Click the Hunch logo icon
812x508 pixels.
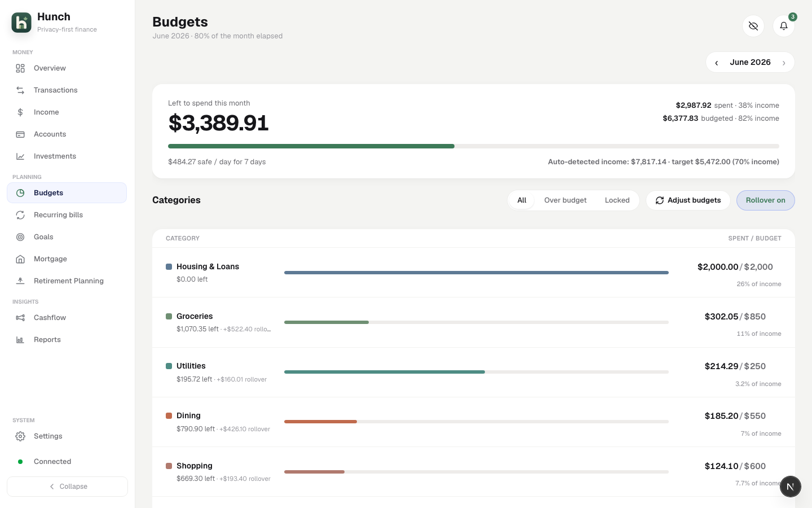click(21, 23)
